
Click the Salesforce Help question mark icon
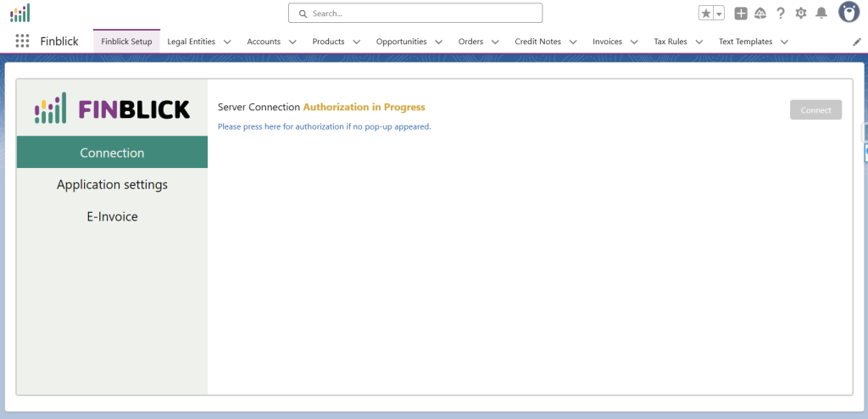(x=781, y=14)
